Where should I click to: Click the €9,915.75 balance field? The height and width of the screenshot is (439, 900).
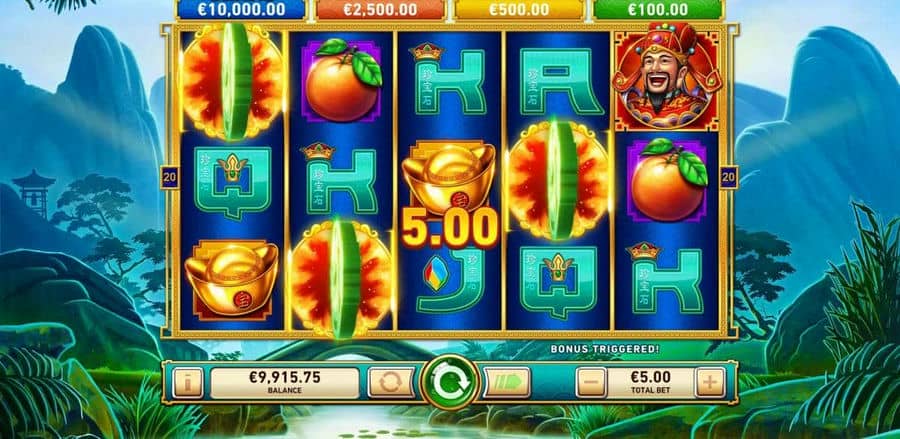285,383
